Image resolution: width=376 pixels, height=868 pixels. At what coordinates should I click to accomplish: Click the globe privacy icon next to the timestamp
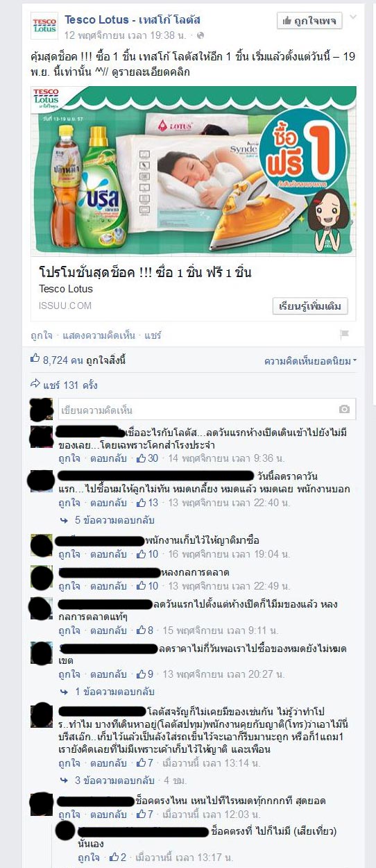(200, 35)
